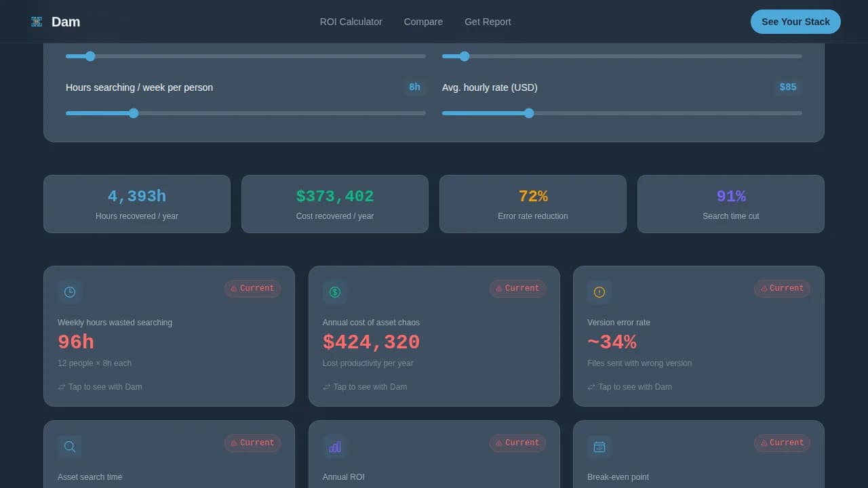Click the $373,402 cost recovered stat card
This screenshot has width=868, height=488.
tap(335, 204)
